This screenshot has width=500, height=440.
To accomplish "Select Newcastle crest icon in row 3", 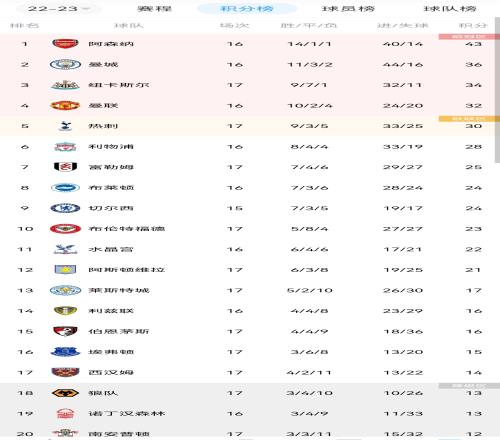I will point(65,85).
